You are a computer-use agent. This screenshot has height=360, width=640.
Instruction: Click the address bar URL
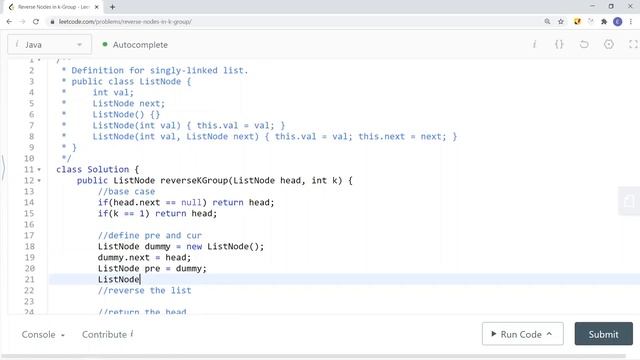pyautogui.click(x=125, y=22)
